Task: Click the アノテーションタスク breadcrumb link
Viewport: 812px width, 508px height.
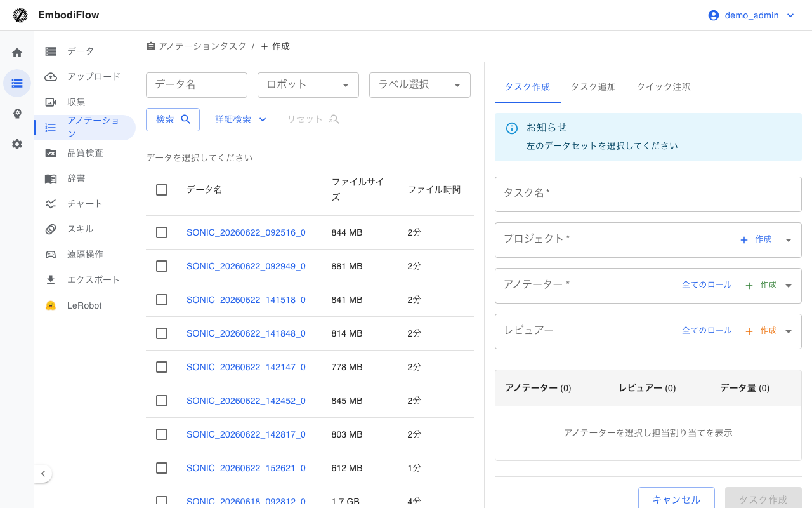Action: (x=196, y=46)
